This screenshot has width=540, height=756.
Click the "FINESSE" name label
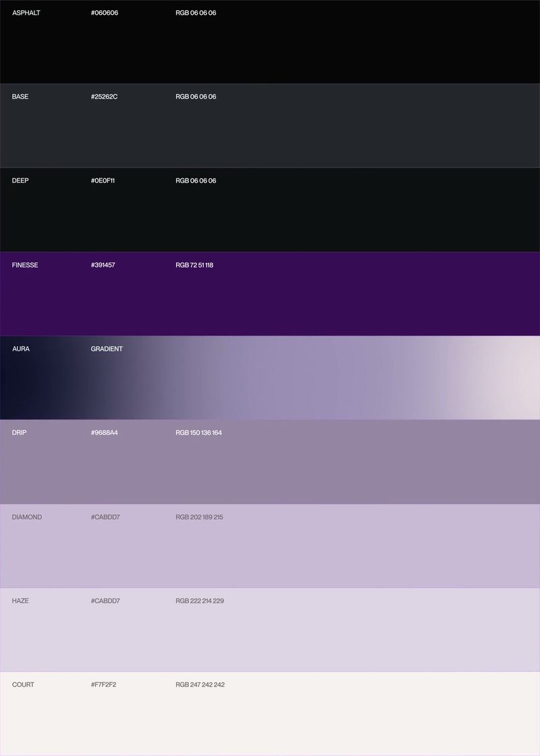coord(25,266)
